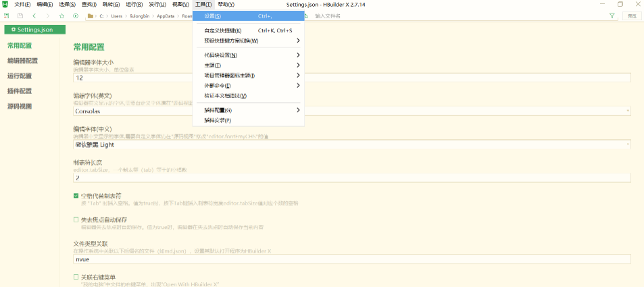Expand 主题 submenu
The width and height of the screenshot is (644, 287).
[249, 66]
